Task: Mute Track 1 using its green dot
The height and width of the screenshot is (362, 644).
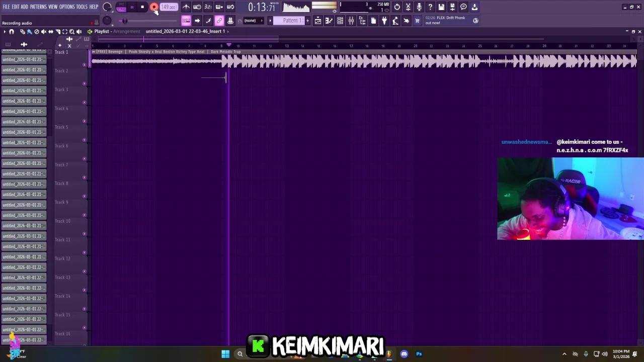Action: coord(85,64)
